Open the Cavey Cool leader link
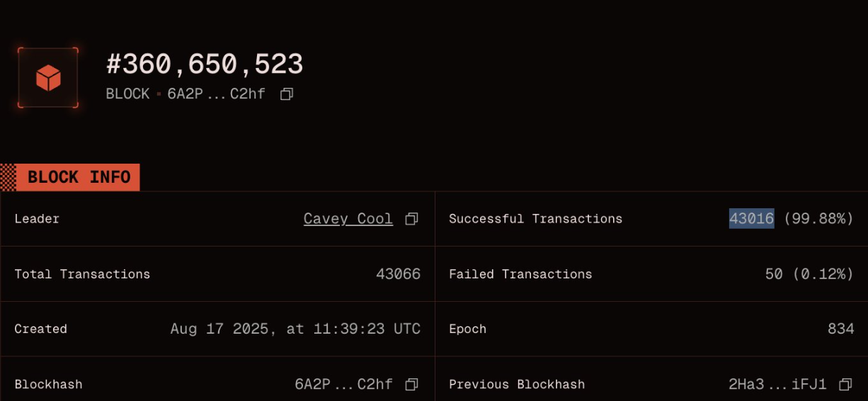The width and height of the screenshot is (868, 401). [x=348, y=219]
